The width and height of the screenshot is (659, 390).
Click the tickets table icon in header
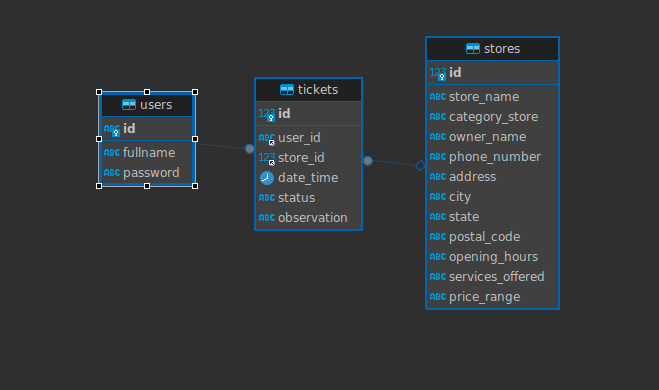[287, 90]
